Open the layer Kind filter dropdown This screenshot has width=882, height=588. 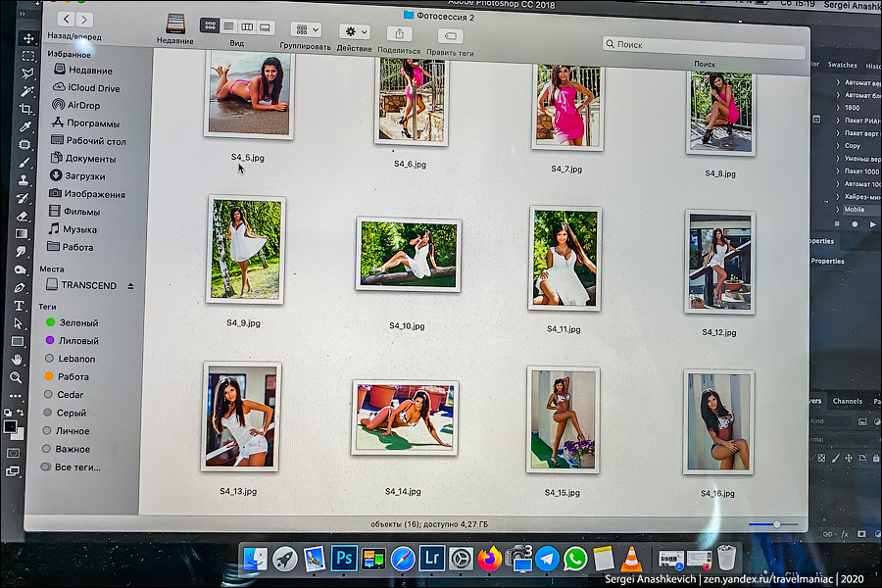point(829,420)
